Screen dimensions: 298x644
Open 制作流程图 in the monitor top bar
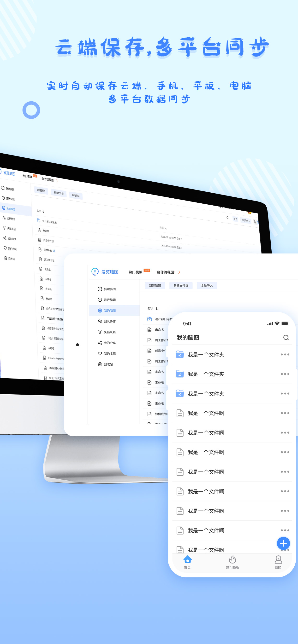[x=48, y=179]
